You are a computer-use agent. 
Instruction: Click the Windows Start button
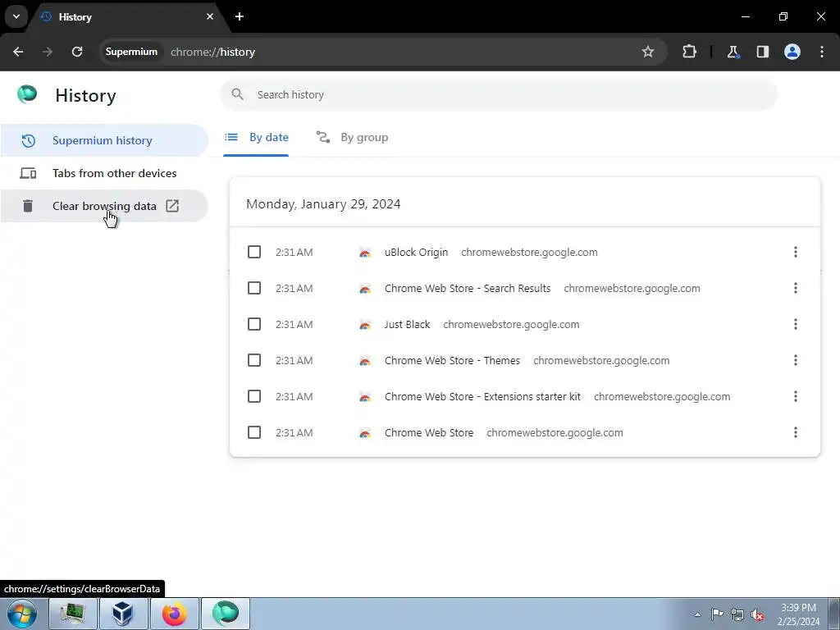[22, 614]
